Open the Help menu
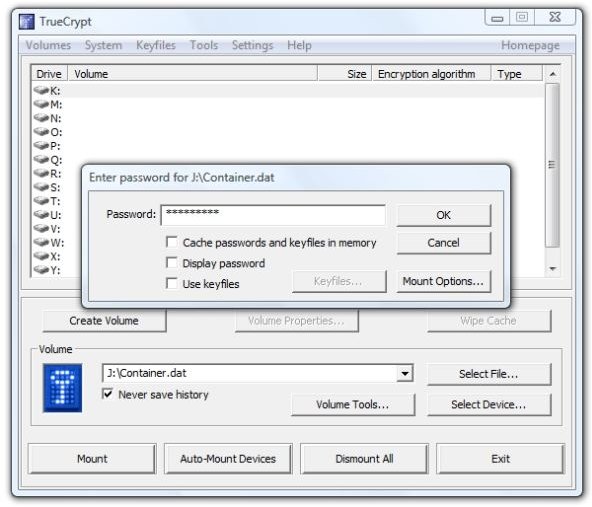This screenshot has width=592, height=507. coord(299,45)
